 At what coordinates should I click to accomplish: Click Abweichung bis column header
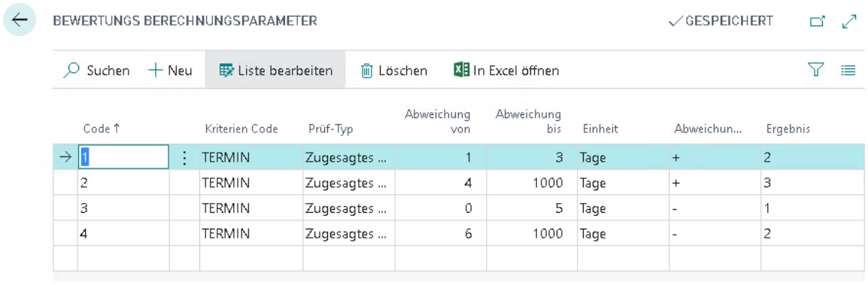click(528, 121)
